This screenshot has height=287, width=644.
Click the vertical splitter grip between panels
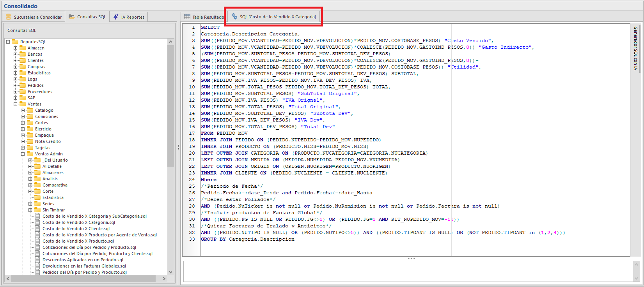179,148
